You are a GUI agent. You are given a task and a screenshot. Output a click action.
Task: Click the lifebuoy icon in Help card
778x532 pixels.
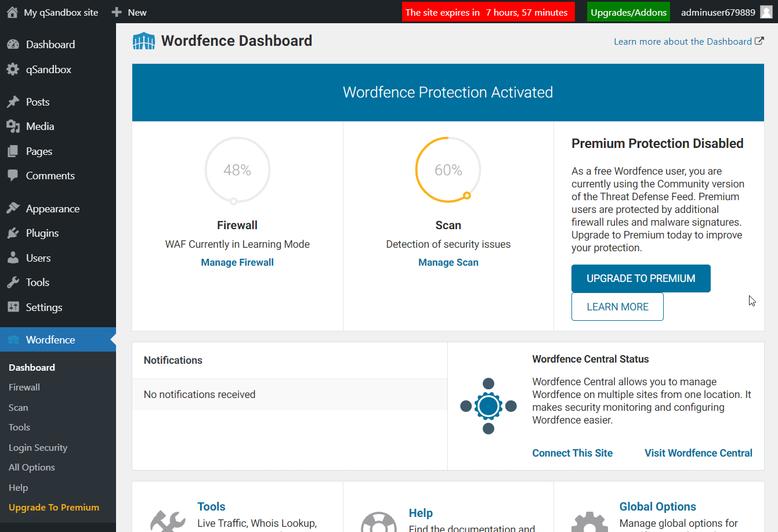[379, 522]
